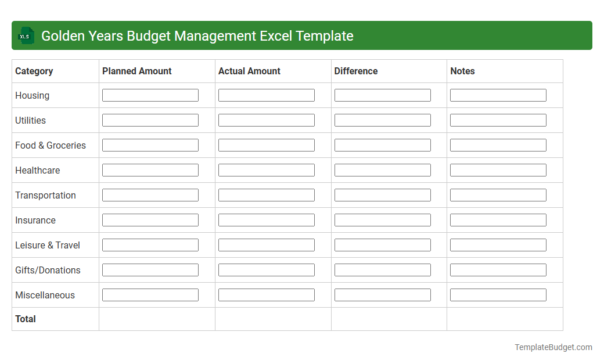
Task: Open the TemplateBudget.com link
Action: 553,347
